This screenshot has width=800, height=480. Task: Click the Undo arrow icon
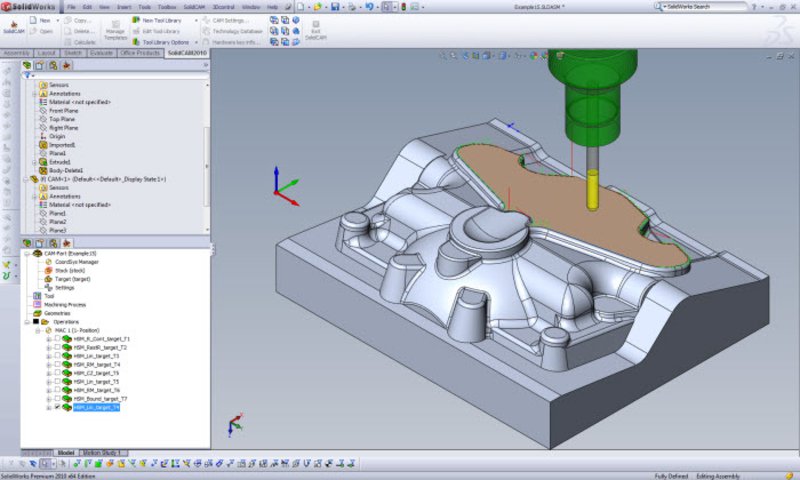click(369, 7)
